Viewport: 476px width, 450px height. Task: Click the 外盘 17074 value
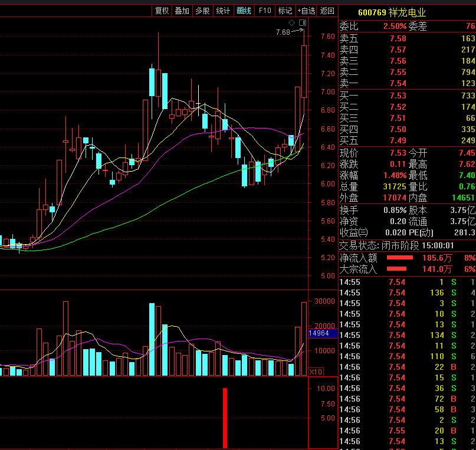[x=395, y=198]
